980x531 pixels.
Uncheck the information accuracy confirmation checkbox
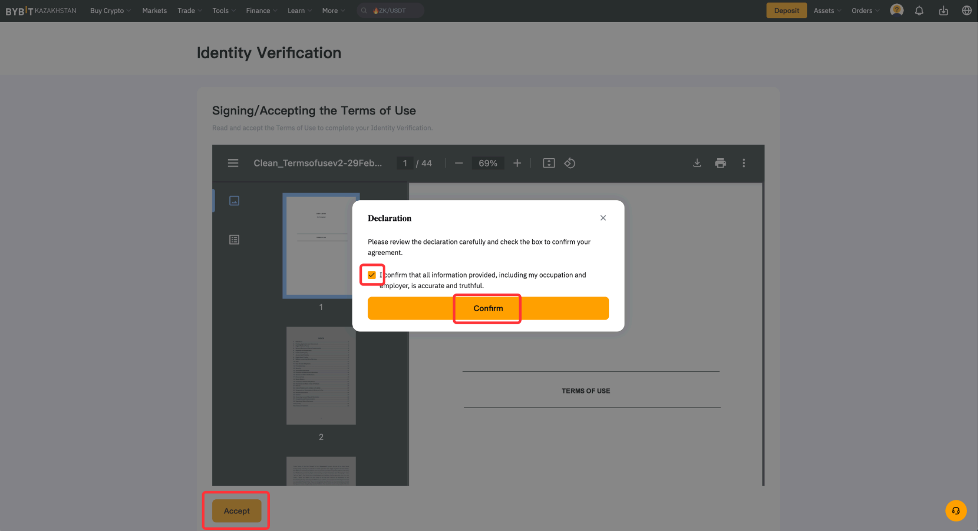coord(371,275)
